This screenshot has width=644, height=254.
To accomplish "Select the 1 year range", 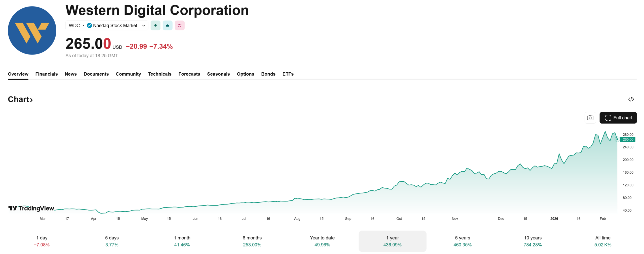I will [x=392, y=241].
